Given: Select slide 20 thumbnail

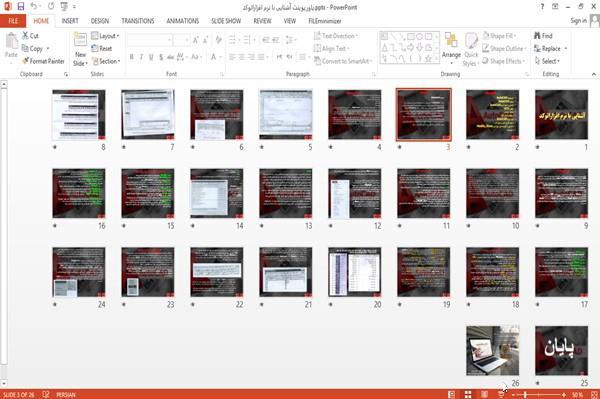Looking at the screenshot, I should (x=355, y=272).
